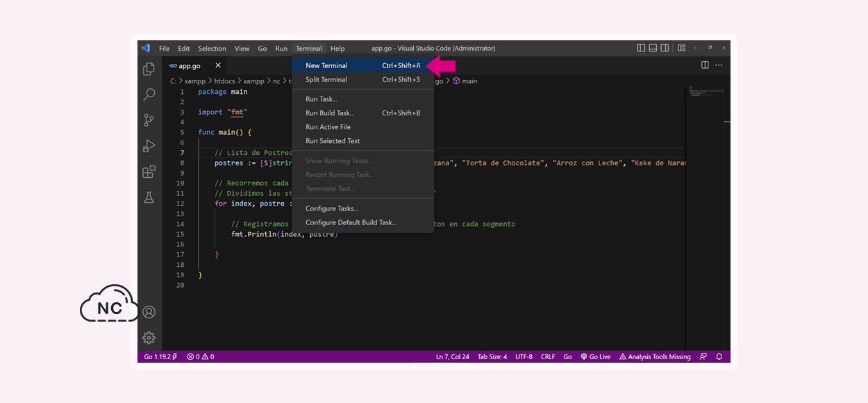Open the Help menu

click(x=337, y=49)
